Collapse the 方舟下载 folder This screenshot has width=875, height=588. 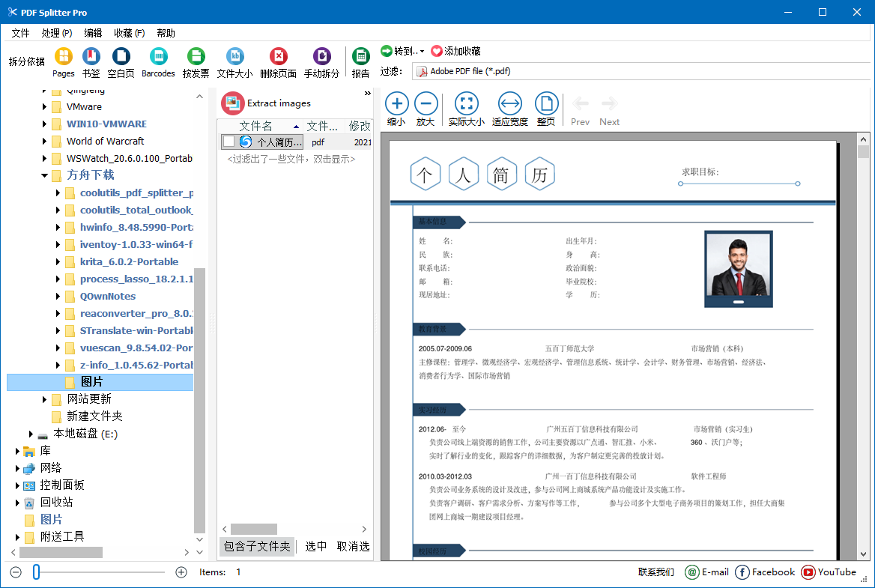(44, 175)
